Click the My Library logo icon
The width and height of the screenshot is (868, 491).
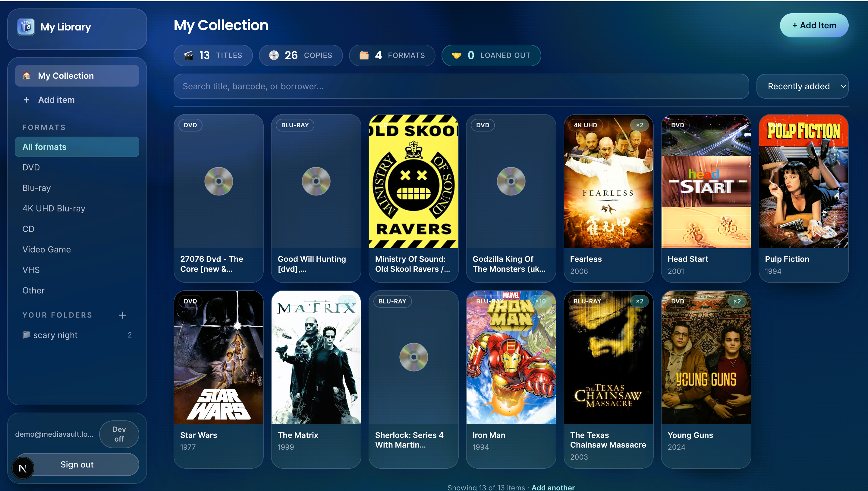coord(26,27)
